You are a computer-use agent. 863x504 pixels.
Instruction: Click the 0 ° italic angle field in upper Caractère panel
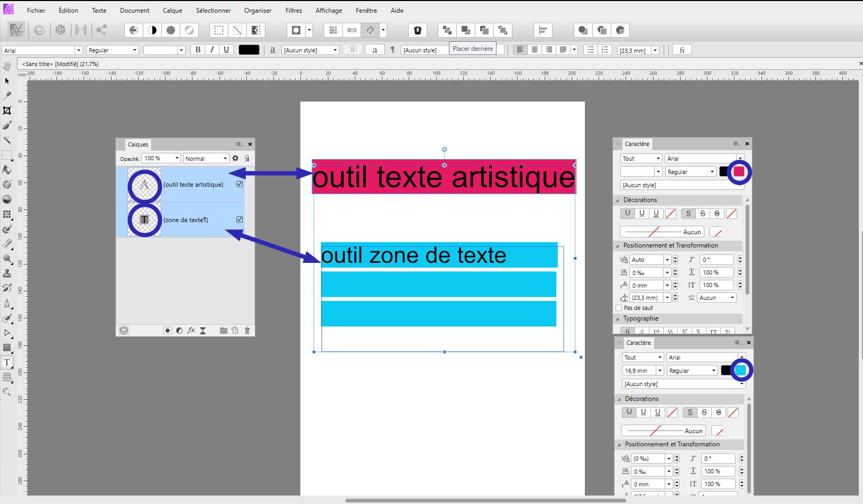coord(717,260)
